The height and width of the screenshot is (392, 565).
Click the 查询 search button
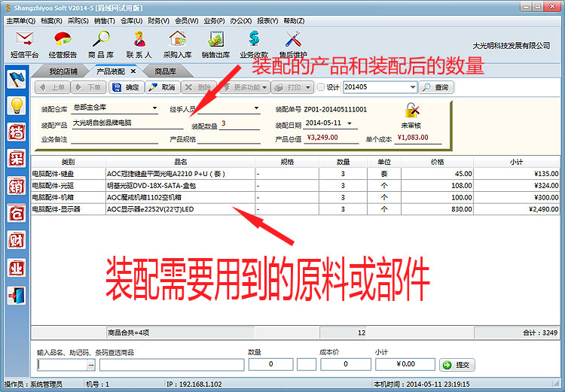tap(437, 87)
